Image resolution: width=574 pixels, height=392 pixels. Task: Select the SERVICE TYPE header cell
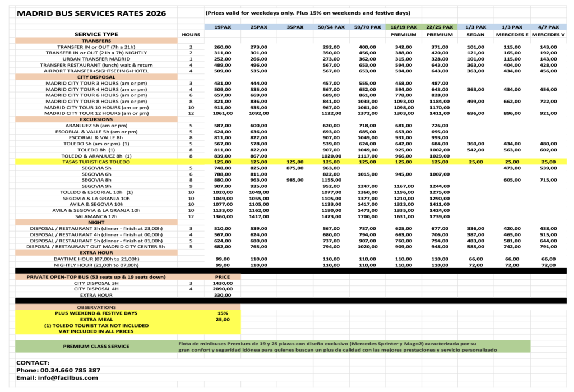pos(96,34)
